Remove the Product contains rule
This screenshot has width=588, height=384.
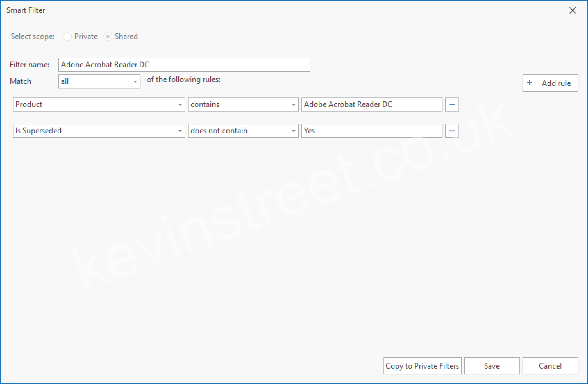click(x=452, y=104)
